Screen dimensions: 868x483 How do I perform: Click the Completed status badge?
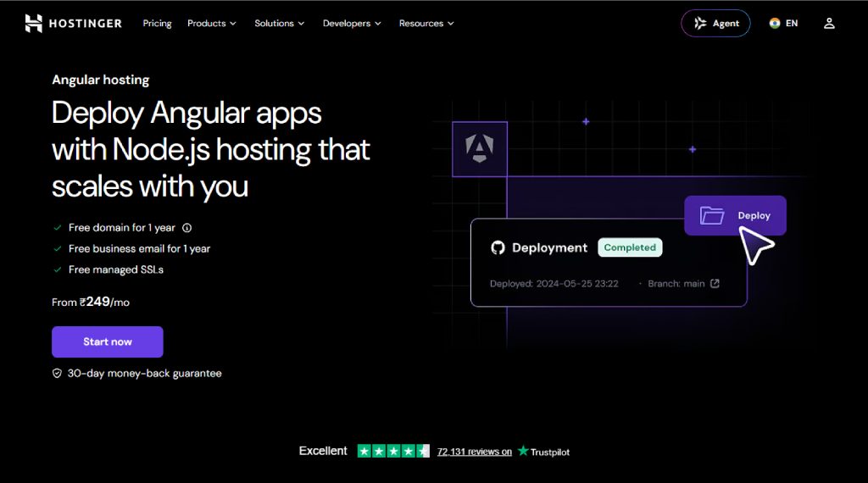(x=630, y=247)
